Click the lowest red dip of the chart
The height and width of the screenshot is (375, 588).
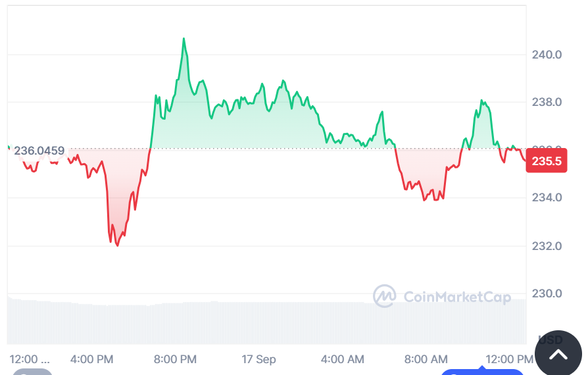(x=118, y=245)
